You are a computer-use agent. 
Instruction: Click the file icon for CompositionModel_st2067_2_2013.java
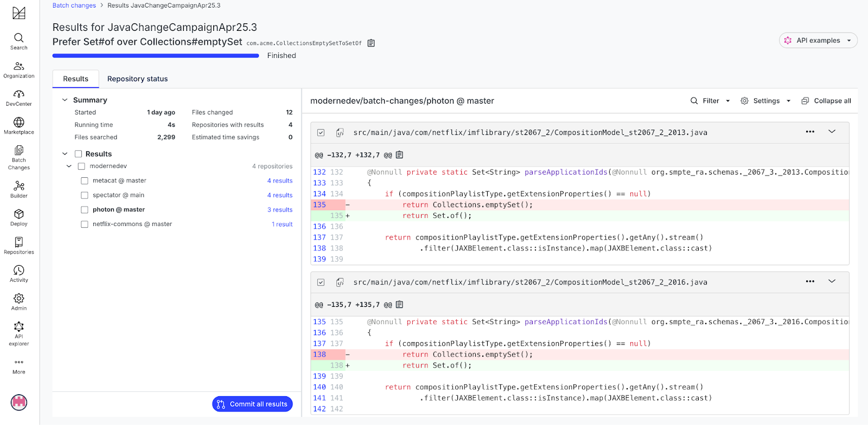pos(340,132)
